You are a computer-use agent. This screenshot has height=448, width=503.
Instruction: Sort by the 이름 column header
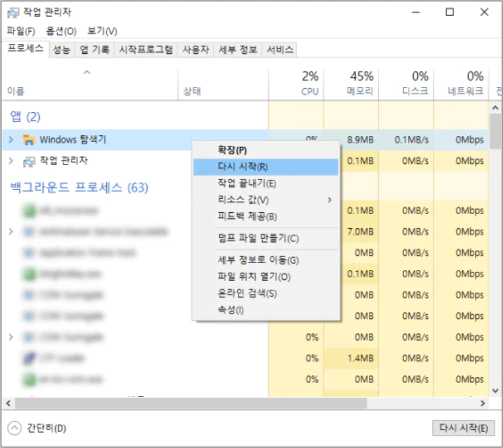click(x=90, y=84)
